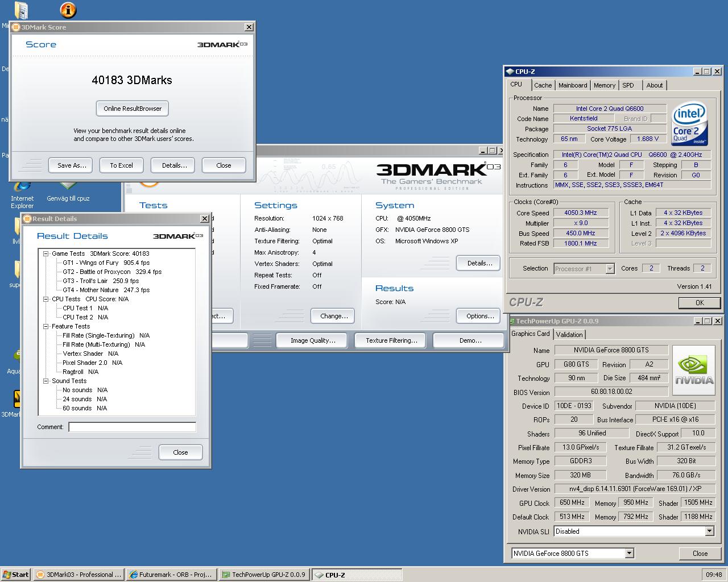728x582 pixels.
Task: Open Results Options in 3DMark03
Action: pyautogui.click(x=479, y=316)
